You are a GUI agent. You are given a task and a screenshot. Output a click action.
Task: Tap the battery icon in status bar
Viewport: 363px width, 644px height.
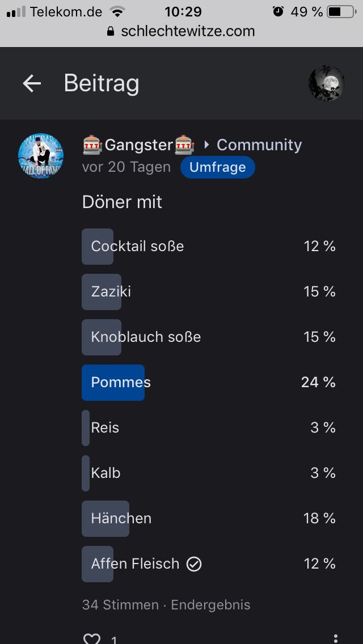[340, 11]
